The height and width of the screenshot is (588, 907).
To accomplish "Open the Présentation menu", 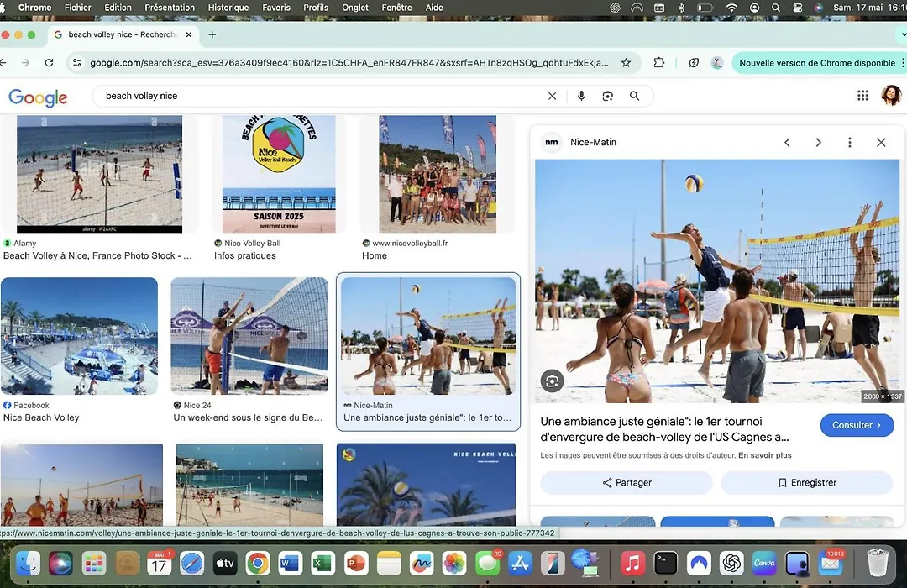I will click(170, 8).
